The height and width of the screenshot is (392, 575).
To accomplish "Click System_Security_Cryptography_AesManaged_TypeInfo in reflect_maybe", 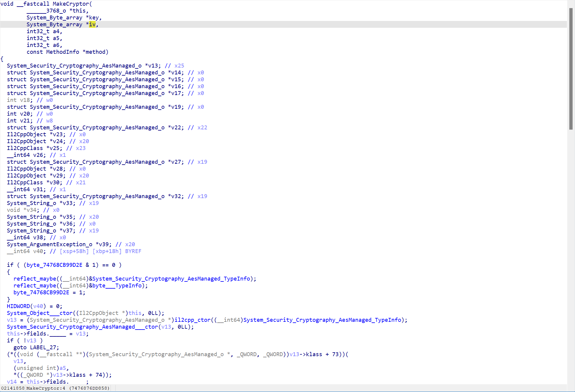I will click(x=171, y=279).
